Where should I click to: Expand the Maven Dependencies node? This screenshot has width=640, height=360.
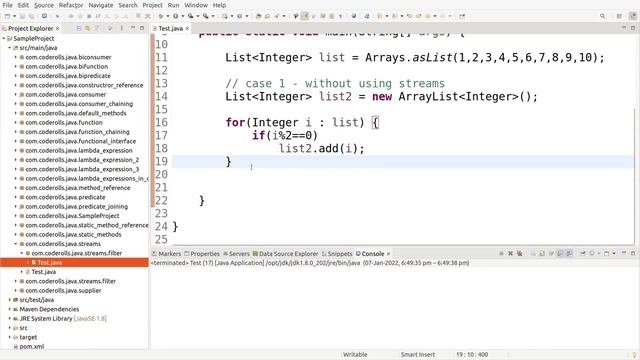pos(10,309)
